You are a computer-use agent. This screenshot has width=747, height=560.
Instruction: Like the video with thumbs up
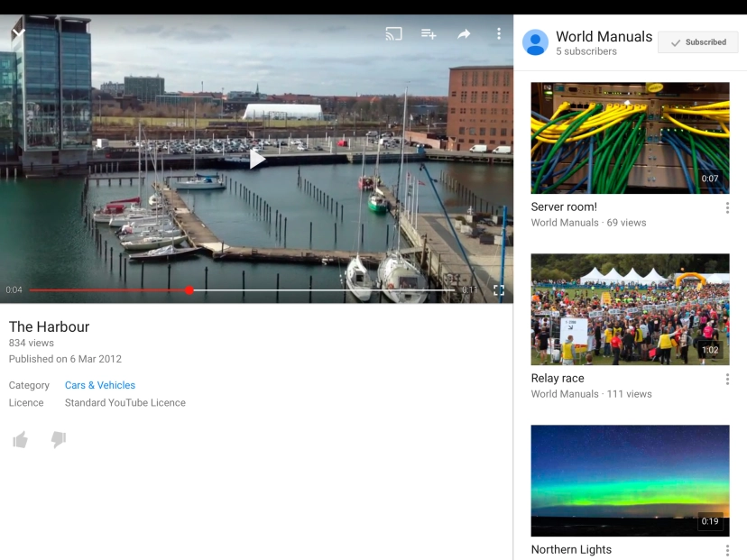[x=20, y=439]
